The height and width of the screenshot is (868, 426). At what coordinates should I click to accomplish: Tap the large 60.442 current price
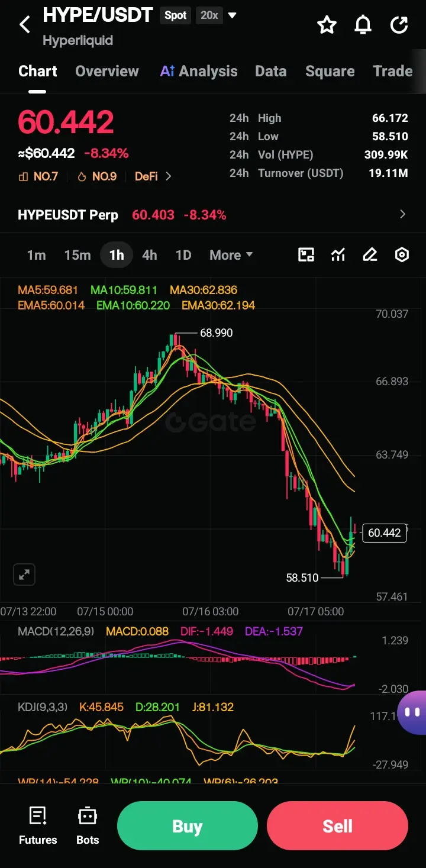tap(66, 122)
